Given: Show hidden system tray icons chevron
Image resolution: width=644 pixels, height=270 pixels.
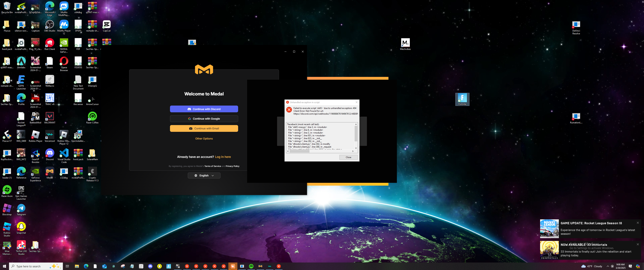Looking at the screenshot, I should (x=608, y=266).
